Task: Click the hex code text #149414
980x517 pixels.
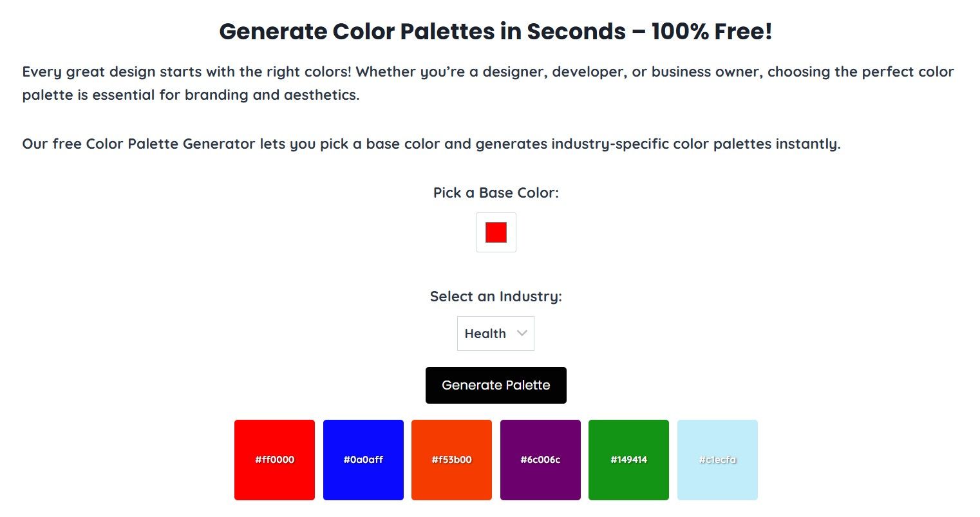Action: click(628, 460)
